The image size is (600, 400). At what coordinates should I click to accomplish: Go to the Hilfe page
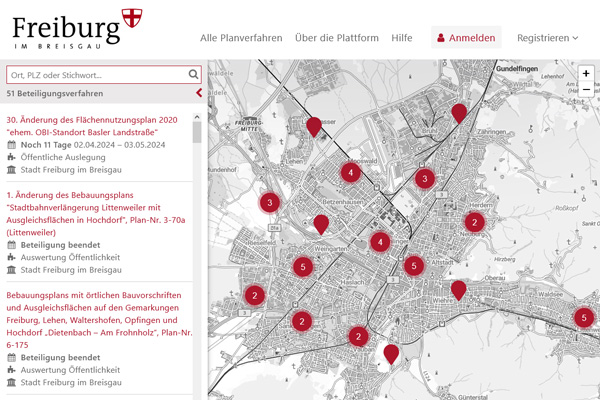pos(402,38)
